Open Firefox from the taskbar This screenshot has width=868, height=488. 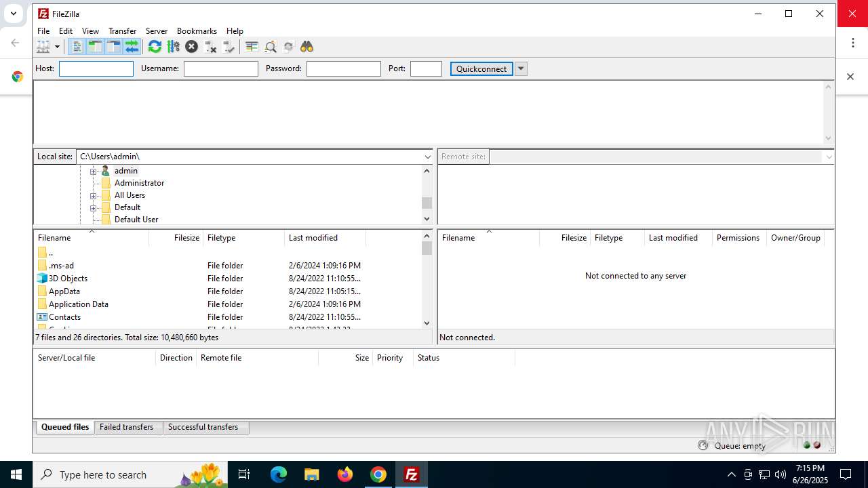click(345, 474)
